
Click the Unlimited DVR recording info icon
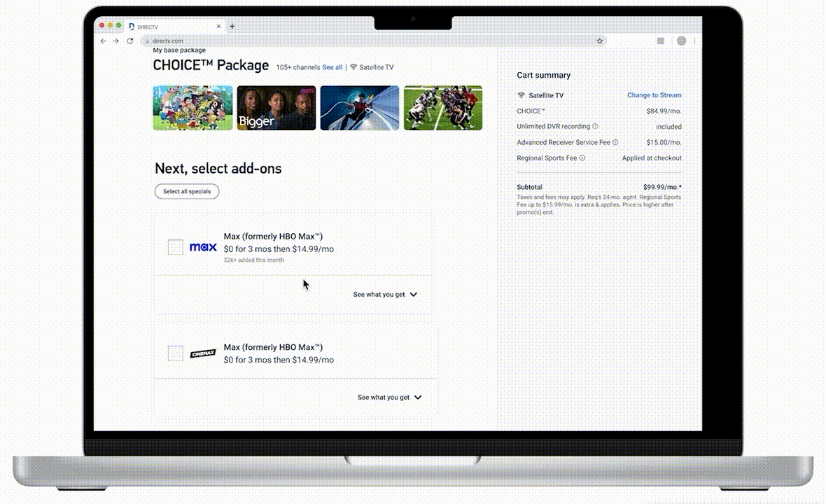click(x=595, y=127)
